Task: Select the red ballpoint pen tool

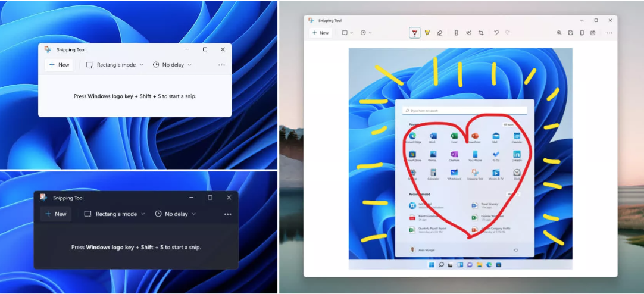Action: [x=415, y=33]
